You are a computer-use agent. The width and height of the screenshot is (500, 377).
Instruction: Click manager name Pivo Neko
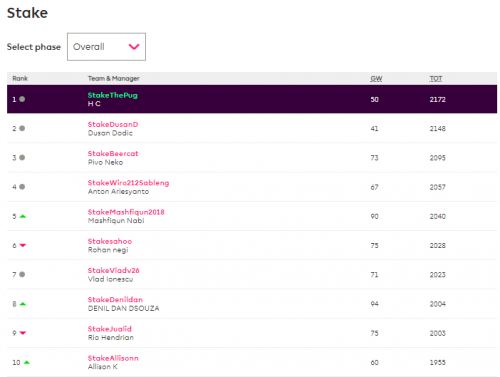click(x=105, y=162)
